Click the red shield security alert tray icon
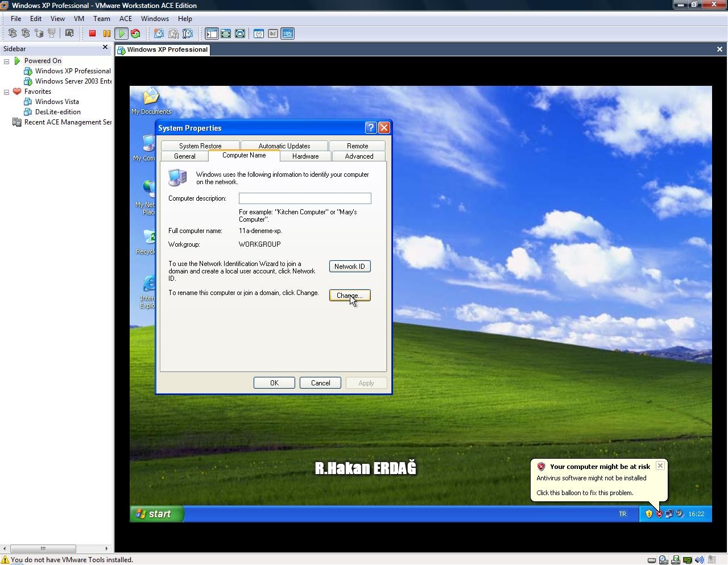 click(x=659, y=514)
